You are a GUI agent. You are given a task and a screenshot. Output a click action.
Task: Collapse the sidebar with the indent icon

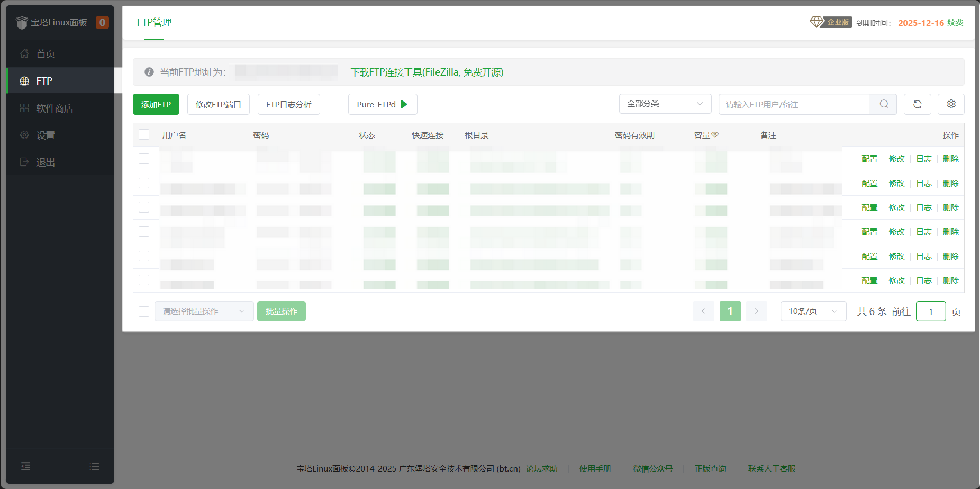point(25,466)
